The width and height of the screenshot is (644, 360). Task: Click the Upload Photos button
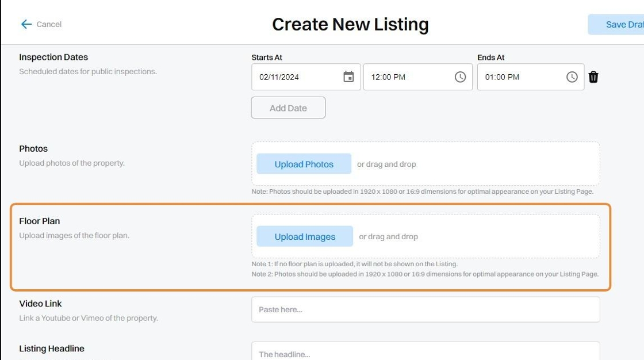[x=304, y=164]
